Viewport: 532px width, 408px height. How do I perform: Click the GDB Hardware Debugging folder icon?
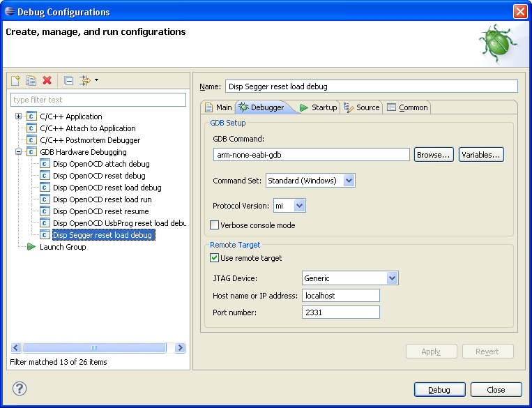[x=31, y=152]
